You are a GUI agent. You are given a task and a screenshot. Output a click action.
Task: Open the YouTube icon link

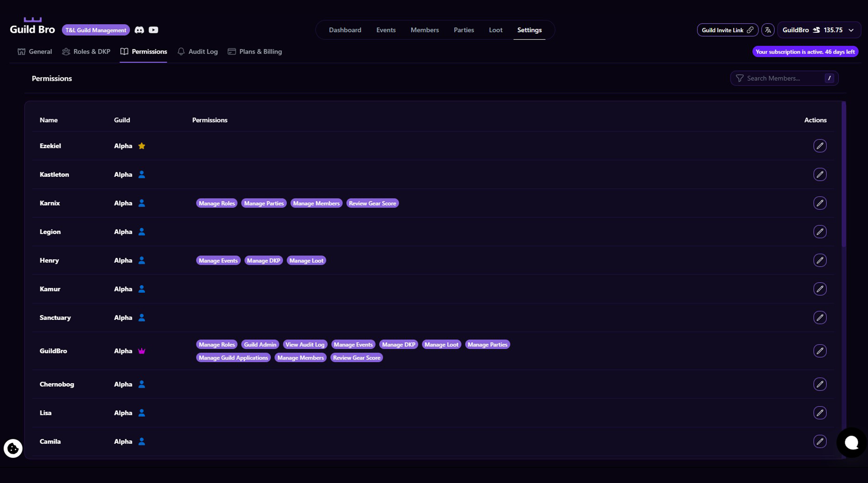[x=153, y=30]
